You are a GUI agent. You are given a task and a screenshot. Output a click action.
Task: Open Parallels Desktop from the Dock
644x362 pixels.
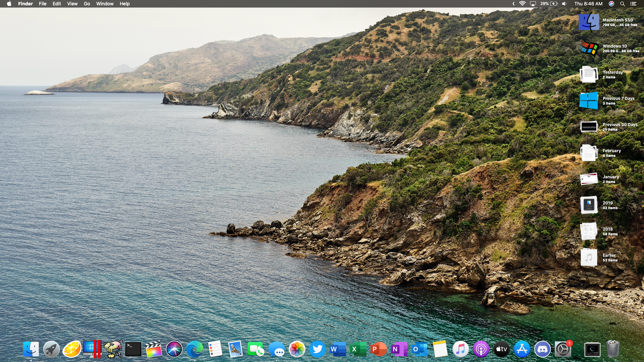click(93, 349)
